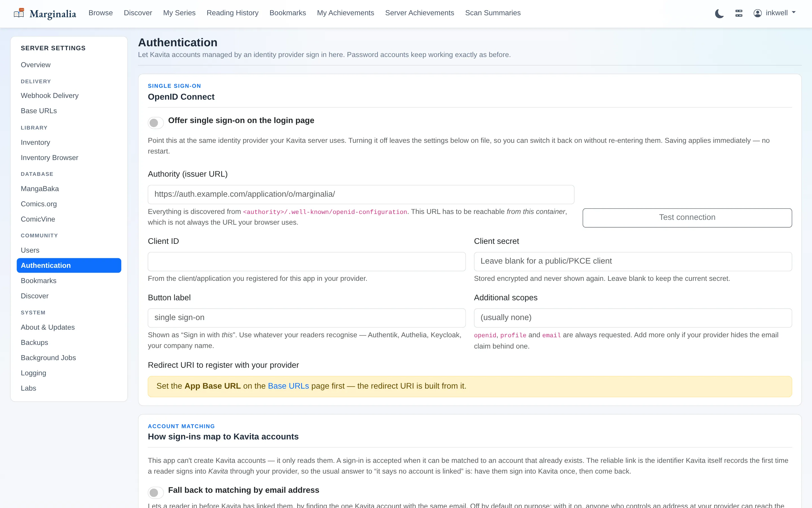Click the Test connection button

click(687, 218)
